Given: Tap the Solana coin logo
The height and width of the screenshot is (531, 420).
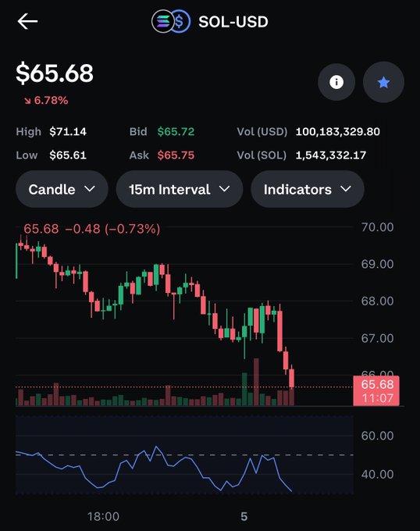Looking at the screenshot, I should [162, 21].
